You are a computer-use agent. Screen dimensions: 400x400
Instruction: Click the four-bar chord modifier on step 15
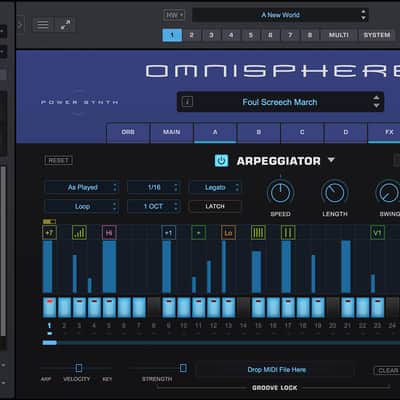[258, 233]
